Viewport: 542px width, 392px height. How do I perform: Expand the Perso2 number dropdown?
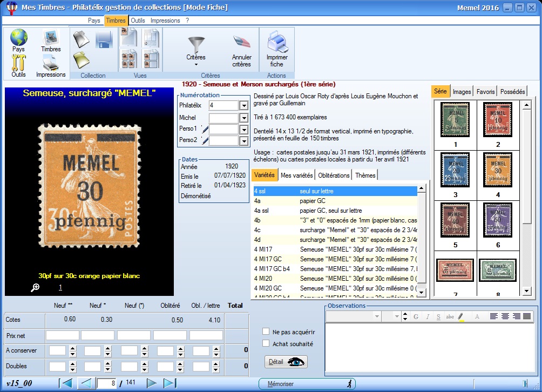click(x=243, y=141)
